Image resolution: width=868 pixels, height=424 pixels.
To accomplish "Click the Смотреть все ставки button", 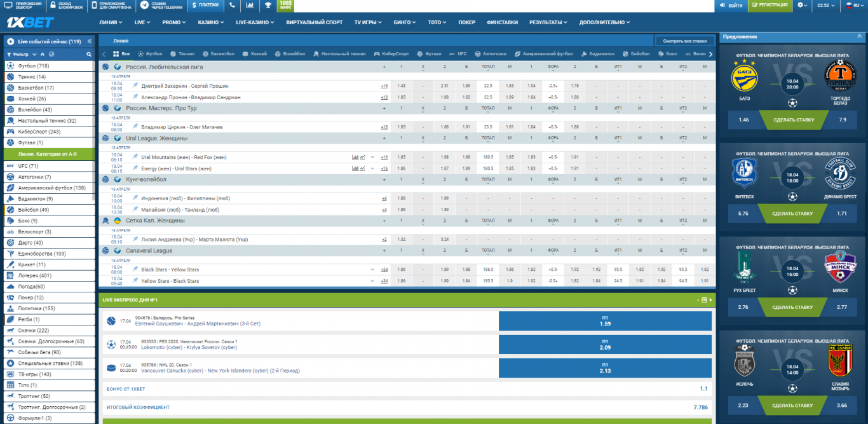I will click(684, 41).
